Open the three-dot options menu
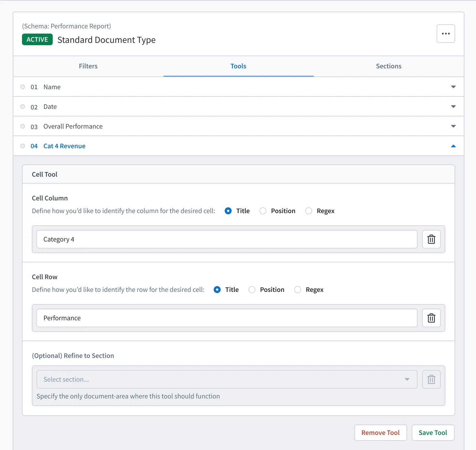The image size is (476, 450). (446, 34)
